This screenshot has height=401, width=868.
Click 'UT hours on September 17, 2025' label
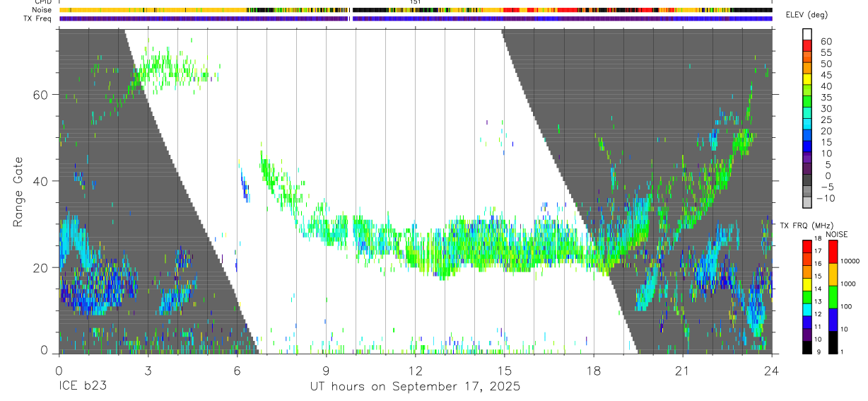pyautogui.click(x=415, y=387)
